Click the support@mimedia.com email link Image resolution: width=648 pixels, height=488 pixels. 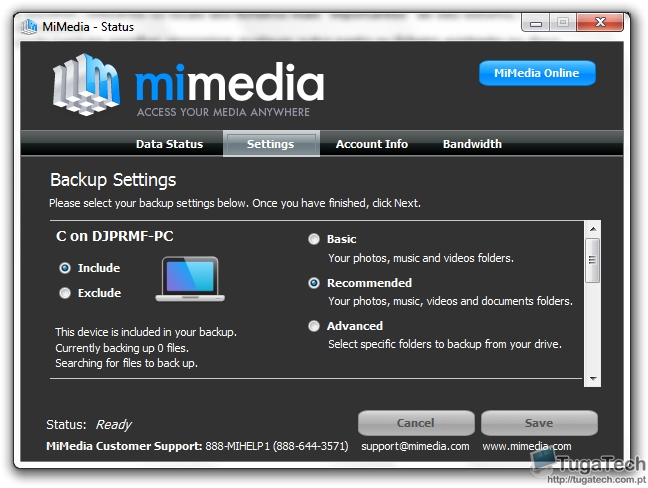coord(415,446)
